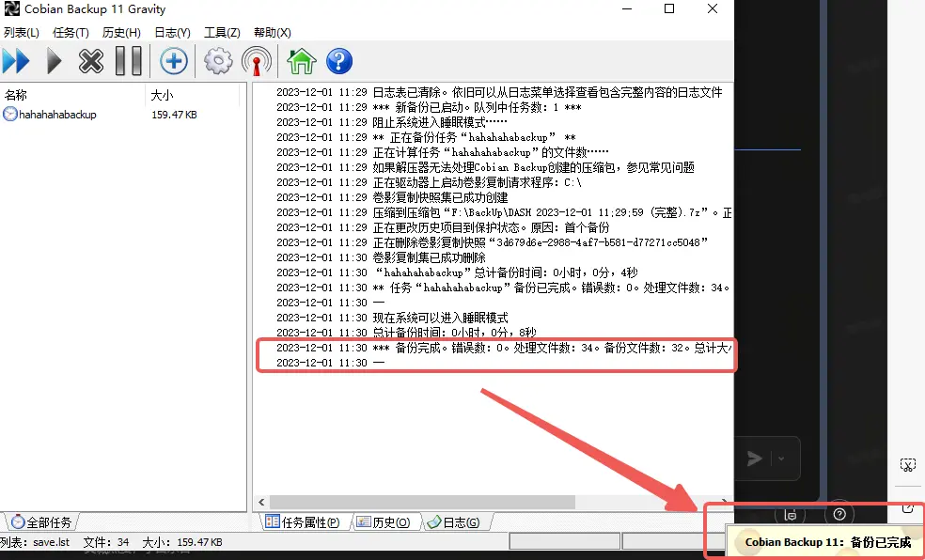Click log line 卷影复制快照集已成功创建

point(440,197)
